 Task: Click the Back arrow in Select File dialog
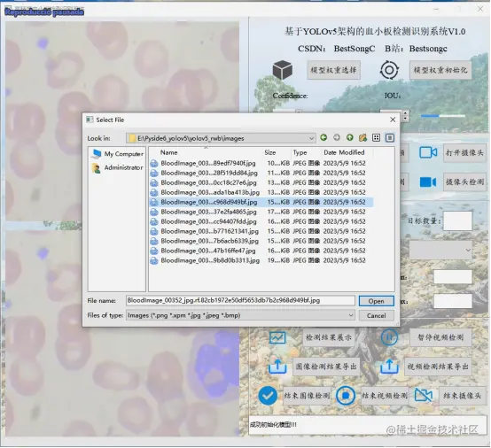[x=323, y=137]
